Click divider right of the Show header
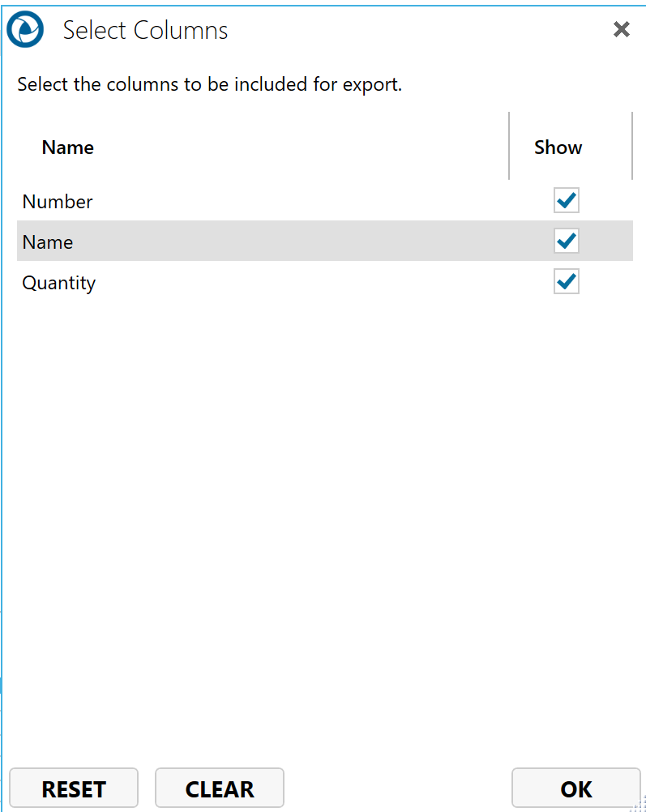 [631, 146]
